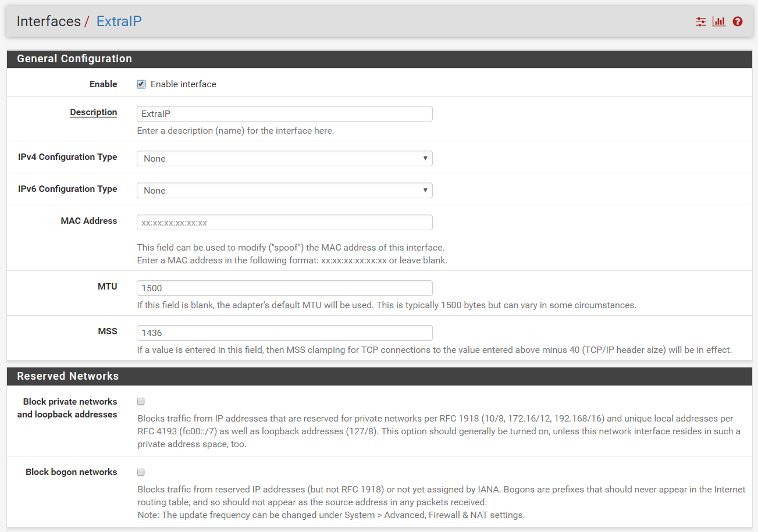Tick the Block private networks checkbox
Image resolution: width=758 pixels, height=532 pixels.
[141, 401]
